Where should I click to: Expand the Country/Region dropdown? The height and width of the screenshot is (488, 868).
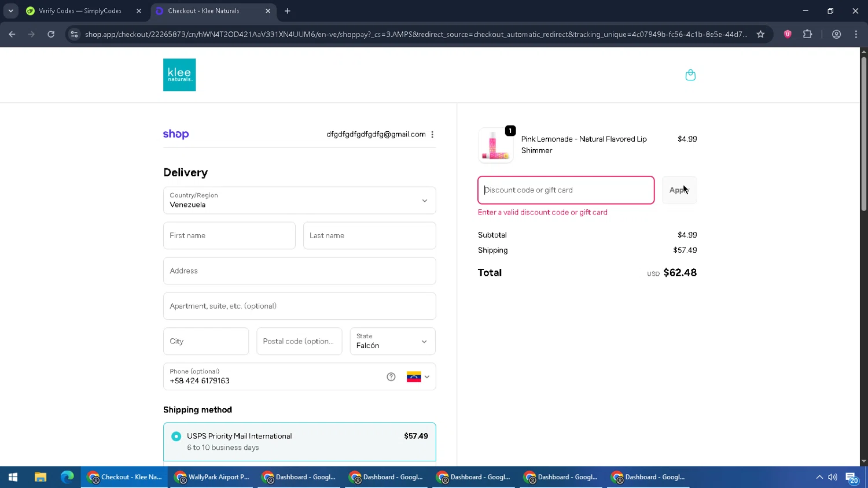point(299,201)
